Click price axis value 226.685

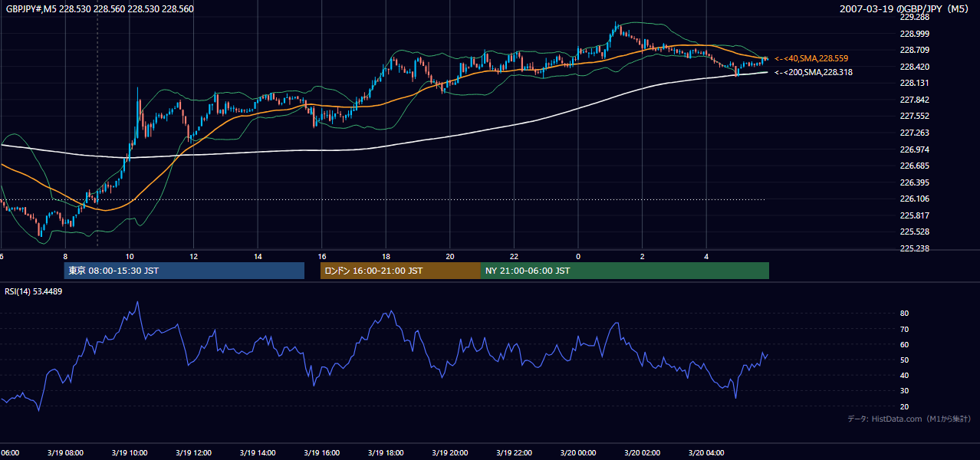coord(914,166)
